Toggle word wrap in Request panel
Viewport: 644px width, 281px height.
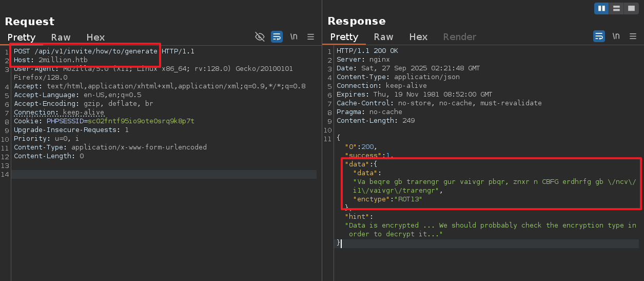tap(277, 36)
